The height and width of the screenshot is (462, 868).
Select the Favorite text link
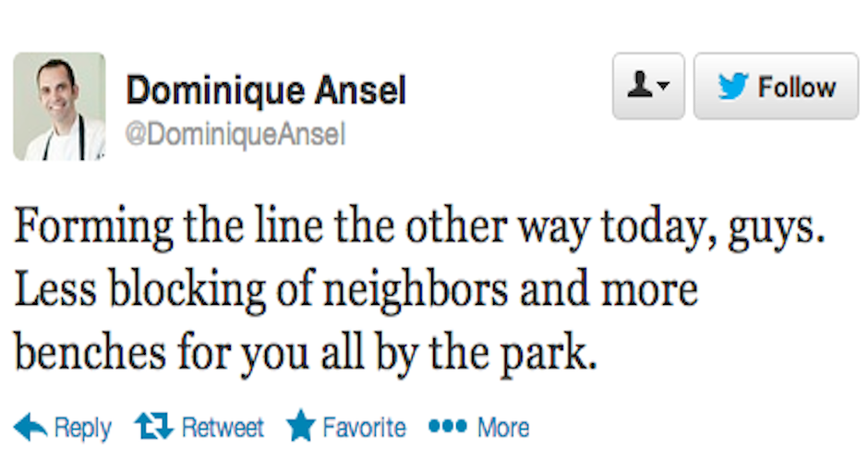coord(364,427)
